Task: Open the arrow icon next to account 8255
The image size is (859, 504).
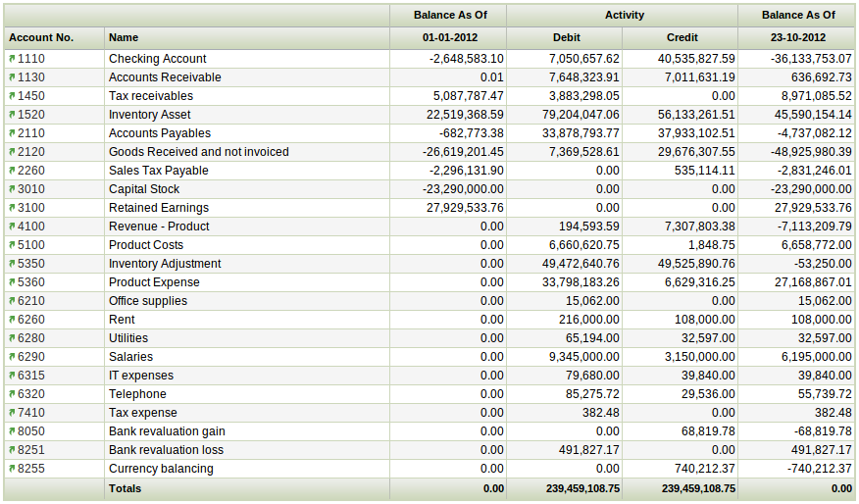Action: click(x=12, y=469)
